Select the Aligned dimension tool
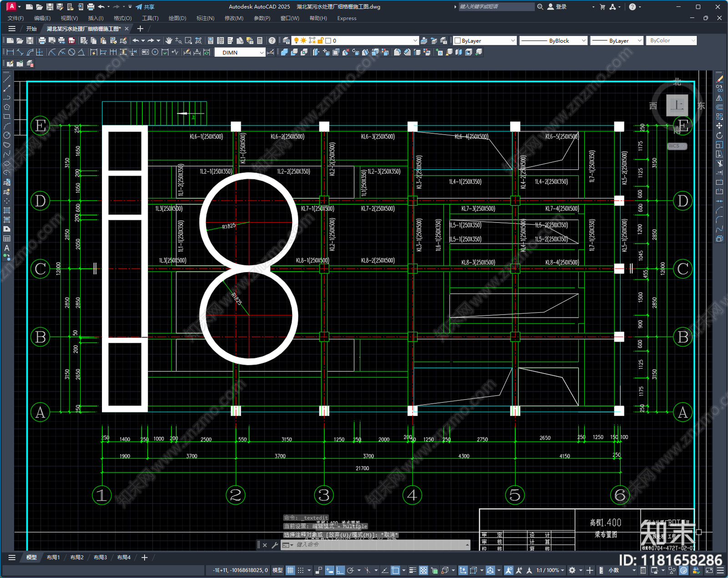Image resolution: width=728 pixels, height=578 pixels. click(20, 52)
